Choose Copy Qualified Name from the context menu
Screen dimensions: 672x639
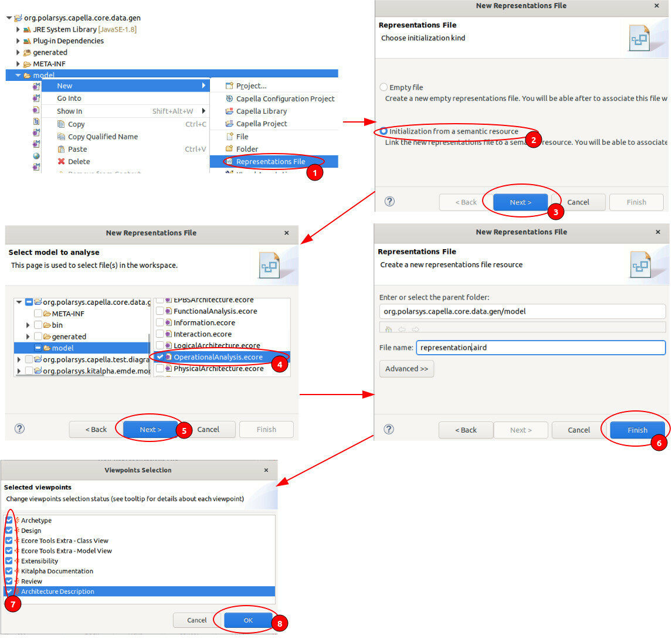(x=125, y=137)
